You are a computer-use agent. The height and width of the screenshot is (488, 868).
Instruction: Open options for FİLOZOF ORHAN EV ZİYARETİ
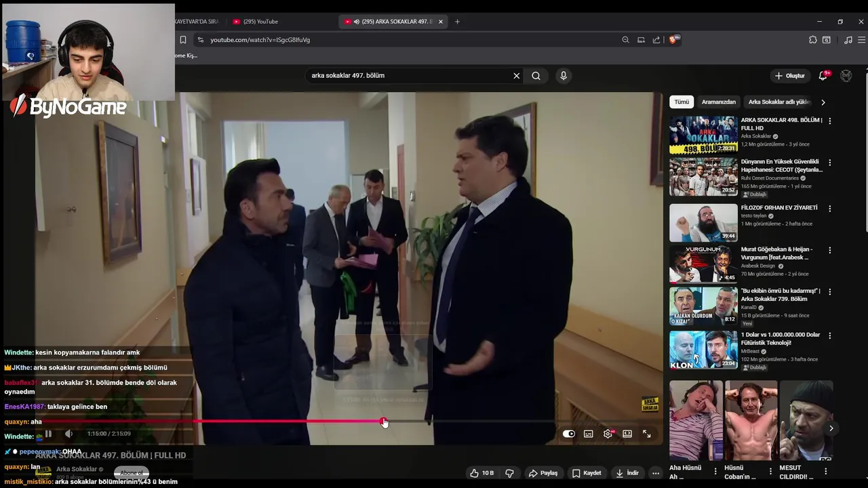(830, 209)
